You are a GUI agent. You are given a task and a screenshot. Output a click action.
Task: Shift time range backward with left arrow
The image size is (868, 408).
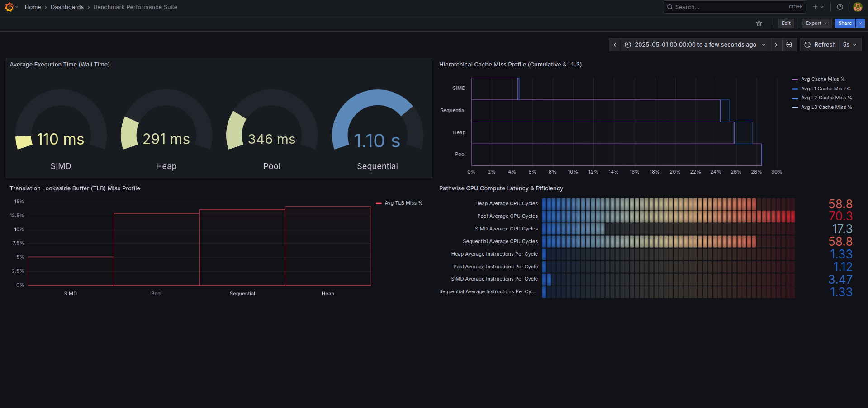[x=615, y=45]
